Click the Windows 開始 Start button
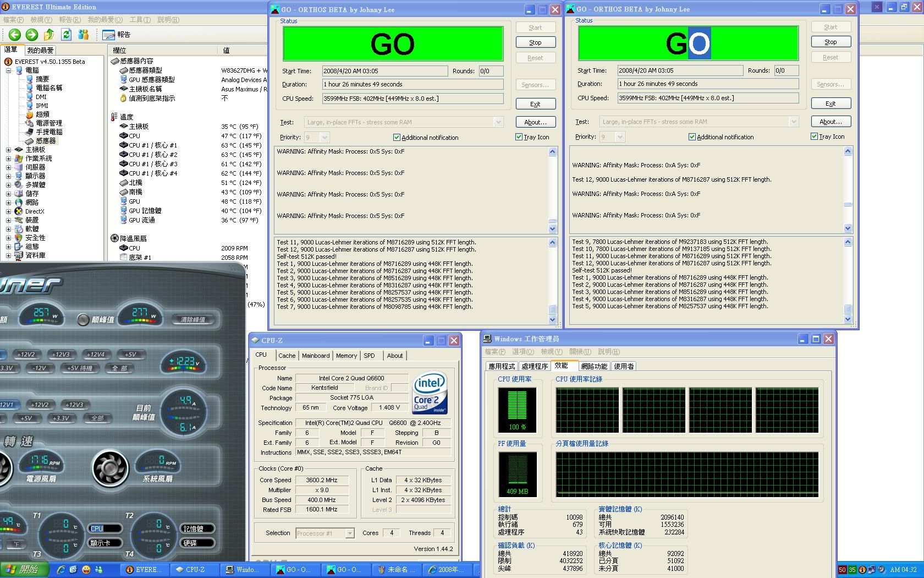The height and width of the screenshot is (578, 924). click(24, 570)
